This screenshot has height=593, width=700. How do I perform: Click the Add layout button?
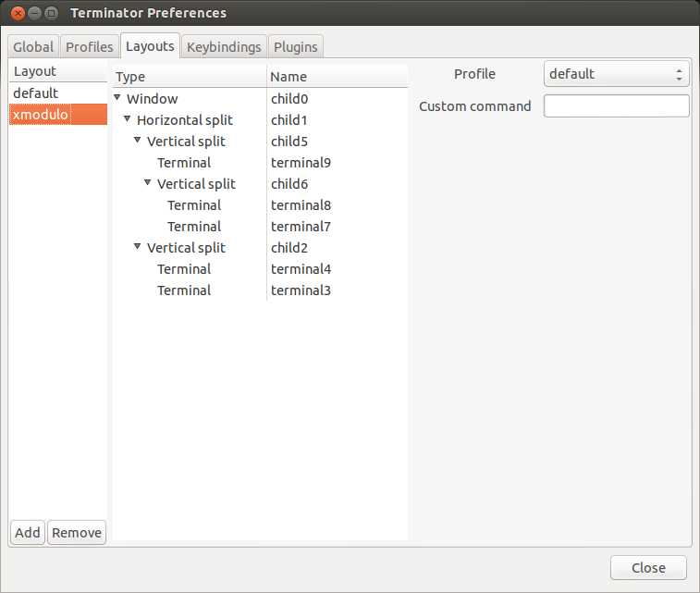pyautogui.click(x=28, y=532)
